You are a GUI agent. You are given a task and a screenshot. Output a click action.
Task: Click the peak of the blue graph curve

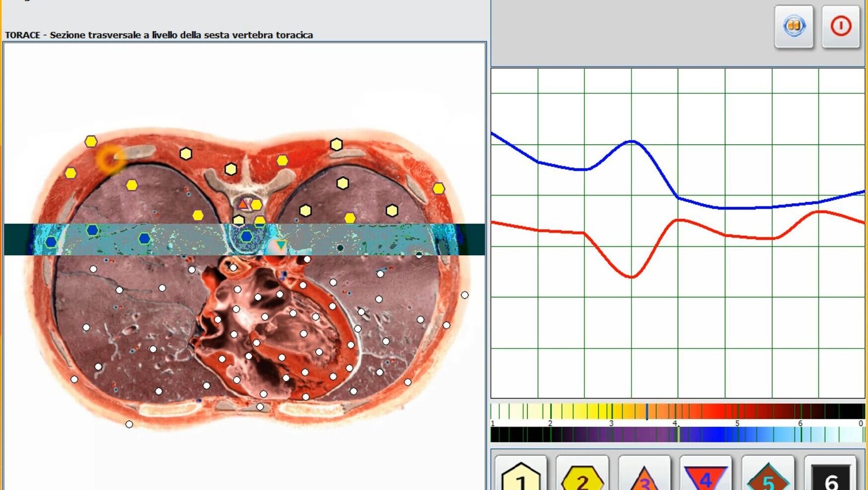[x=633, y=141]
